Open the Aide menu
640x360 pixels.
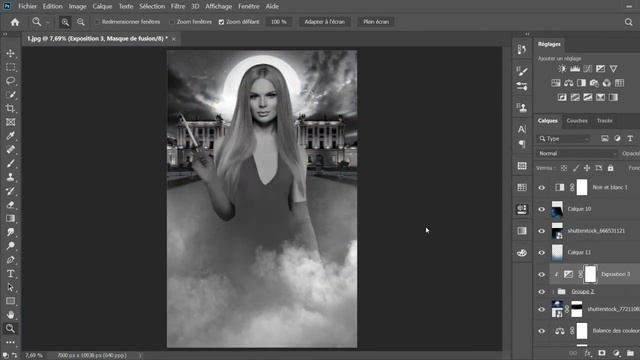272,6
